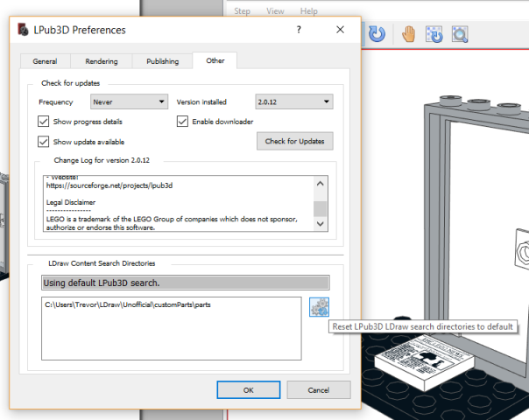Switch to the General tab
Image resolution: width=529 pixels, height=420 pixels.
pyautogui.click(x=45, y=61)
